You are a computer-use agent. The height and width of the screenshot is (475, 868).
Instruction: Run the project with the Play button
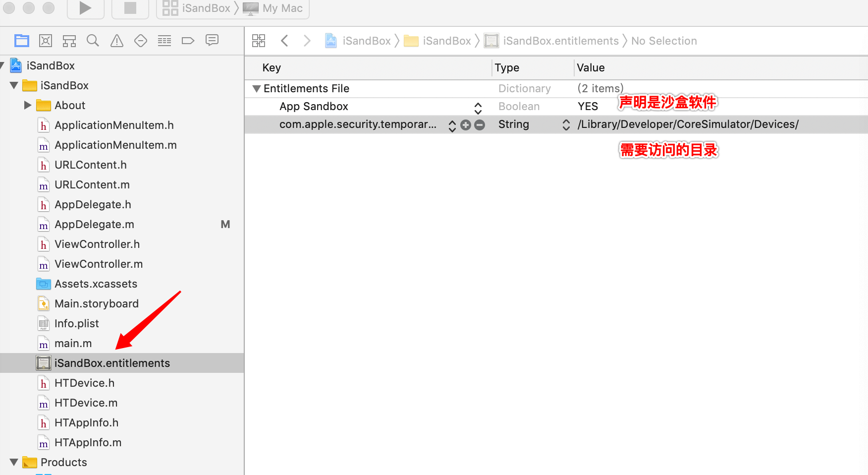click(x=85, y=8)
